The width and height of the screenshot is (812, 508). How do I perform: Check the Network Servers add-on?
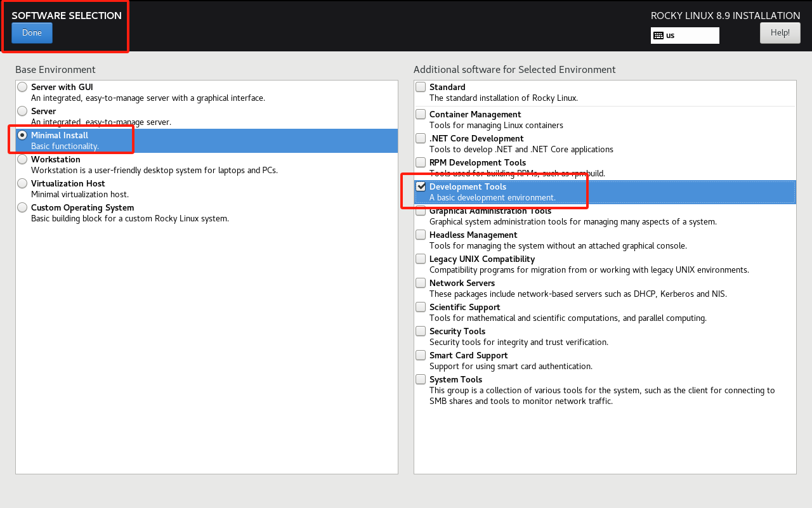(x=421, y=283)
